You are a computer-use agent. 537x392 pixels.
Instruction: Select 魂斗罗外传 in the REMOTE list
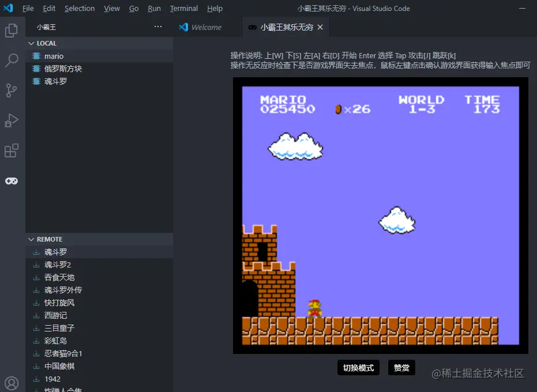99,290
